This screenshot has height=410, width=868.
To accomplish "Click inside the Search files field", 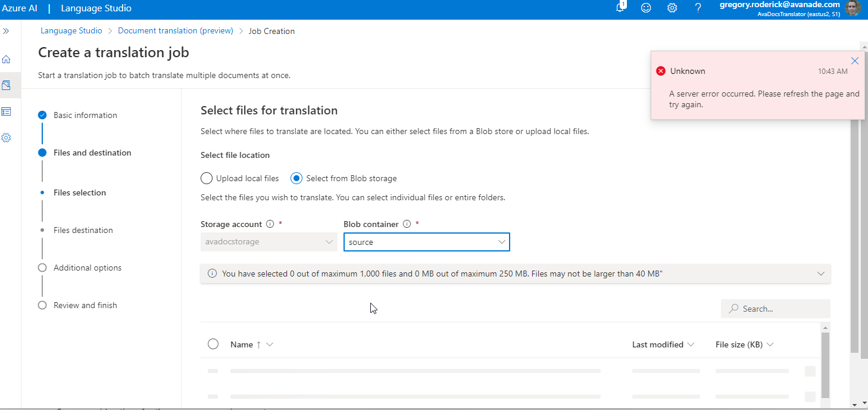I will tap(774, 308).
